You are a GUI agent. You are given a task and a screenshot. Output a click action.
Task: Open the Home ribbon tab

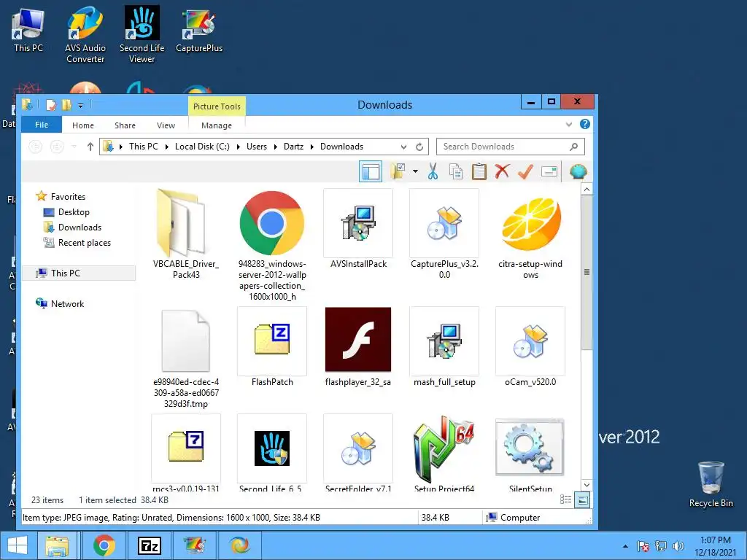point(83,125)
